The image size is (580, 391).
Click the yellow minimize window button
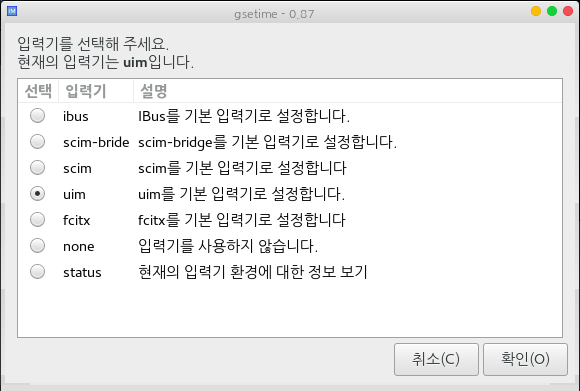pyautogui.click(x=536, y=11)
